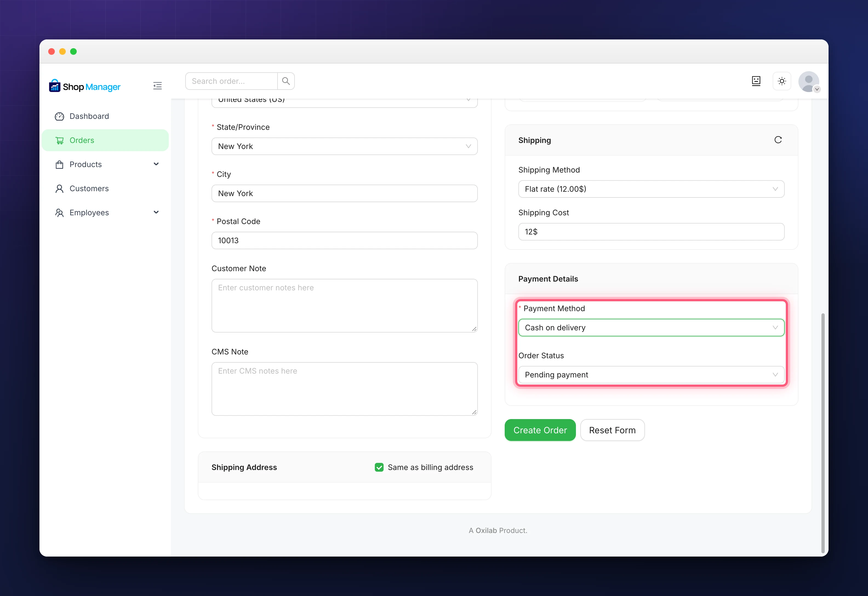The image size is (868, 596).
Task: Click the Shipping Cost field
Action: (x=651, y=231)
